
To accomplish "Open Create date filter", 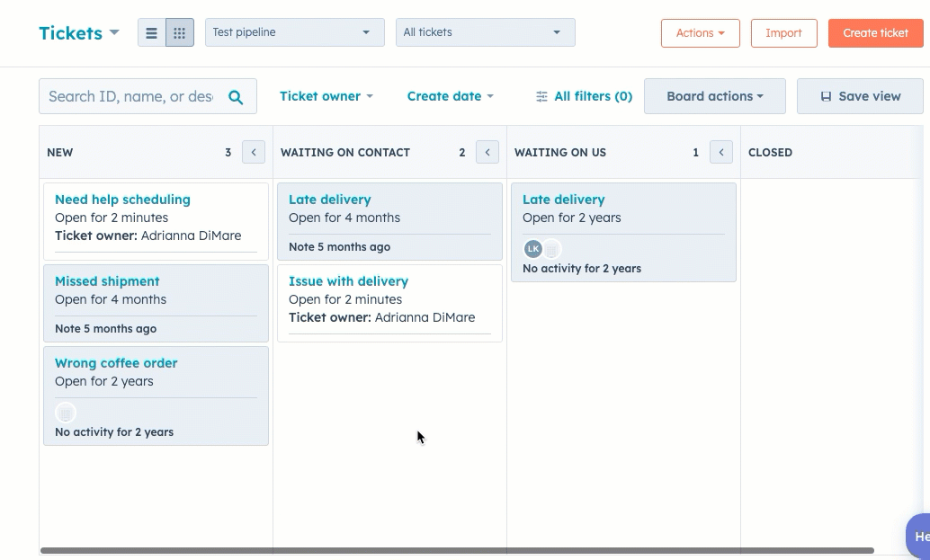I will 451,96.
